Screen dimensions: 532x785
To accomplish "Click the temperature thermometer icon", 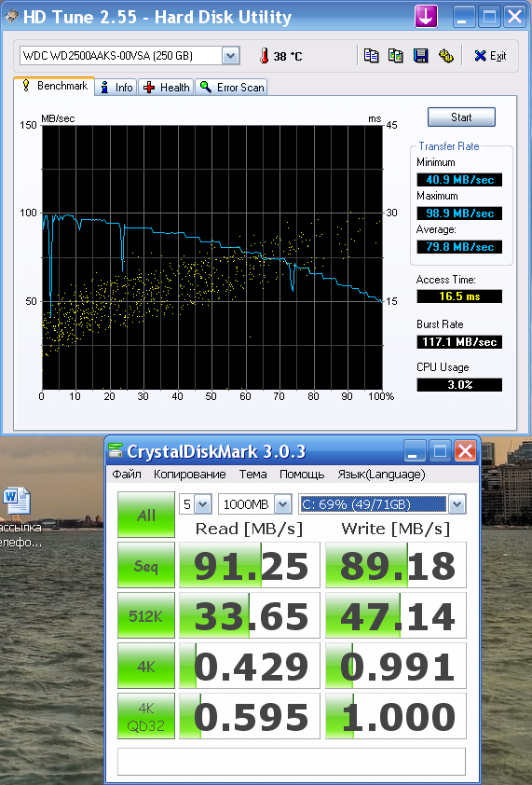I will [265, 56].
